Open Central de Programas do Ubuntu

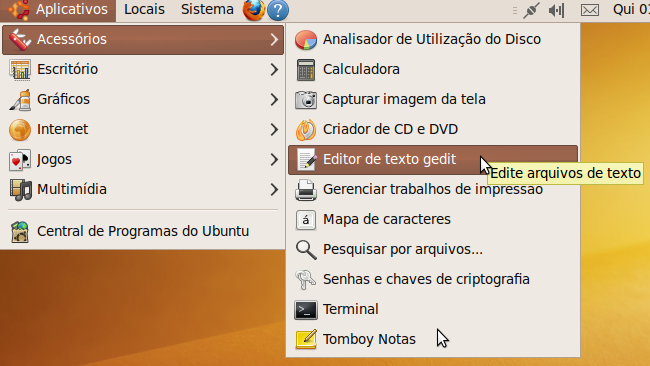pyautogui.click(x=143, y=231)
